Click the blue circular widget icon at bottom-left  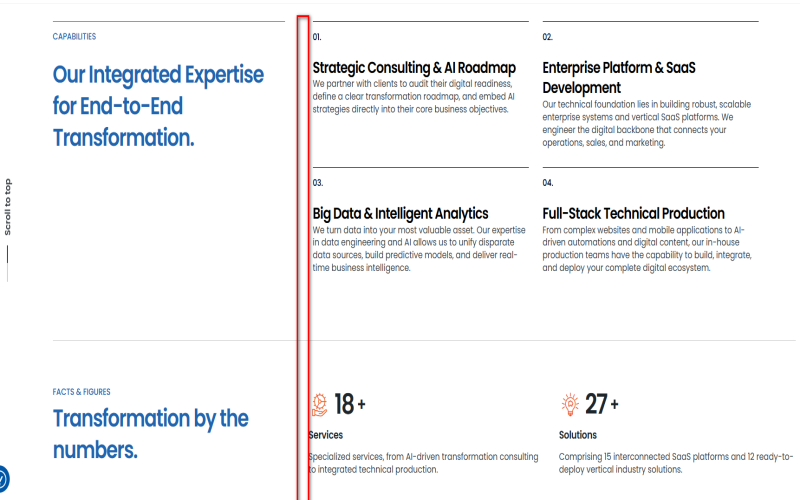coord(3,479)
